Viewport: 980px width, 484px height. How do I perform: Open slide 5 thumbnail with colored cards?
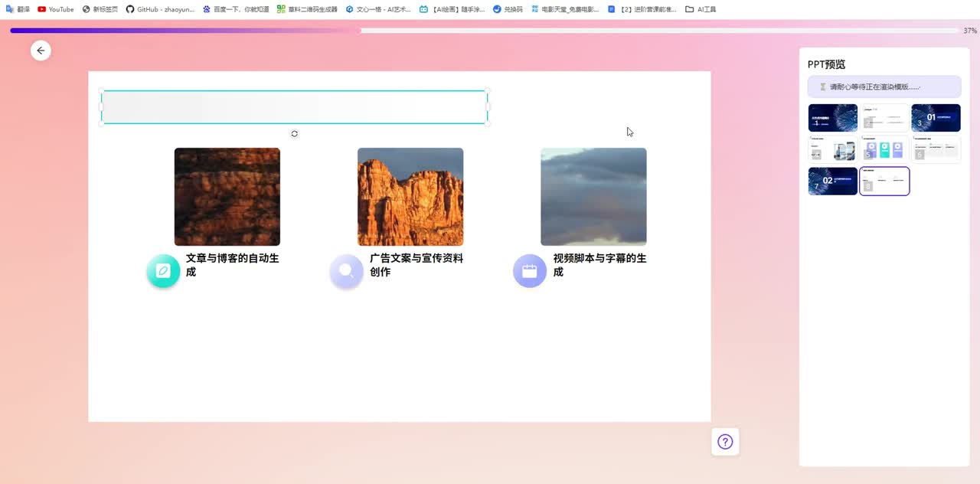(884, 149)
